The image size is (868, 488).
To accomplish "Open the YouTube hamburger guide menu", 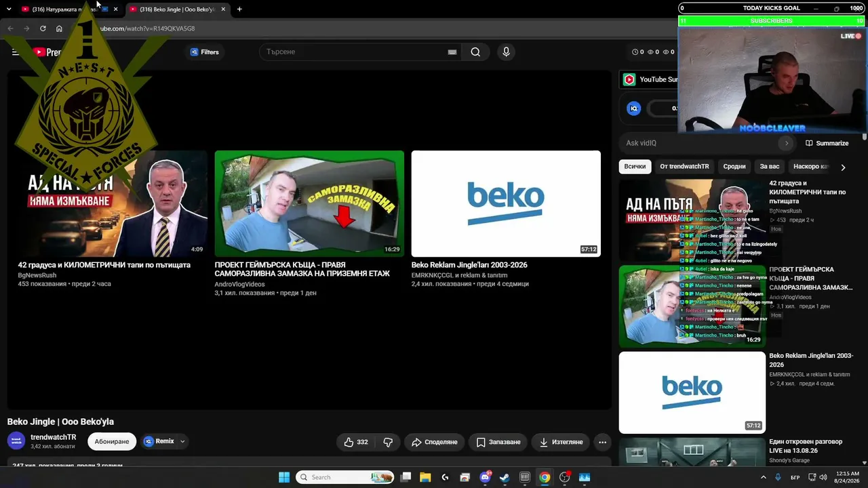I will pyautogui.click(x=15, y=52).
